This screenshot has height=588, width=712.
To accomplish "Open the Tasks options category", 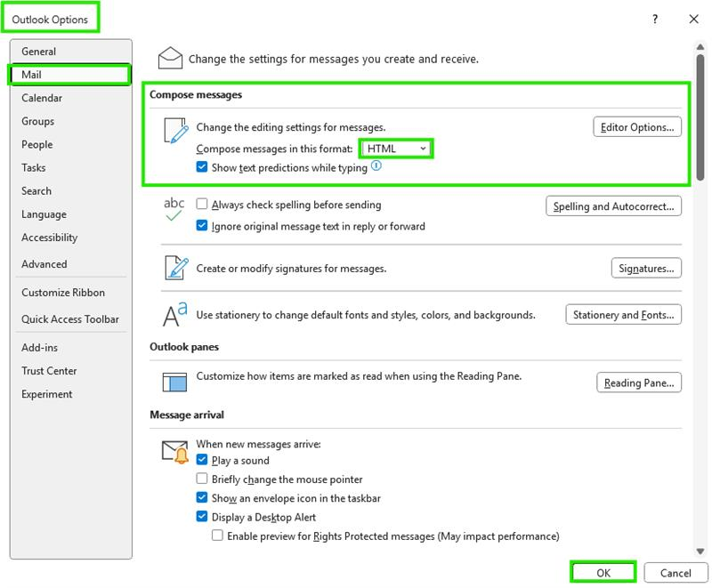I will 70,167.
